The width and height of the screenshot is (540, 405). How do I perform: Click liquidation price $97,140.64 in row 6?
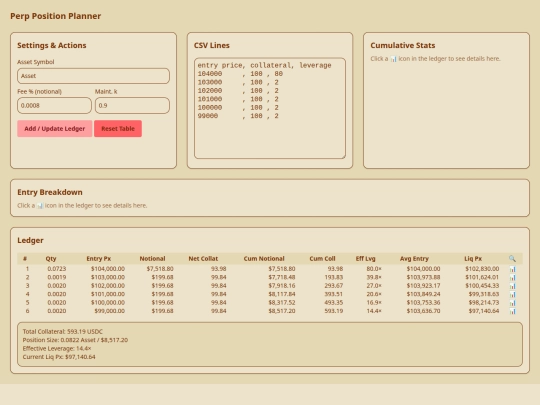coord(484,311)
